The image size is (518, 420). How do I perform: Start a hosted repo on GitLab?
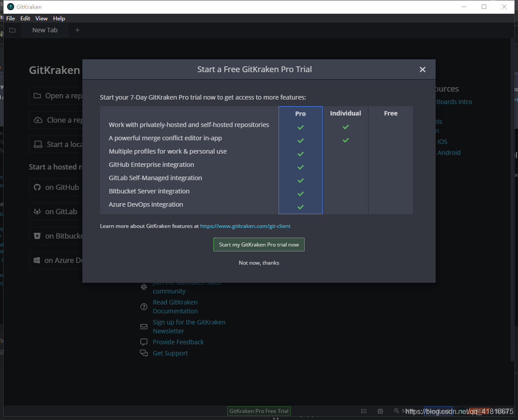[x=55, y=212]
